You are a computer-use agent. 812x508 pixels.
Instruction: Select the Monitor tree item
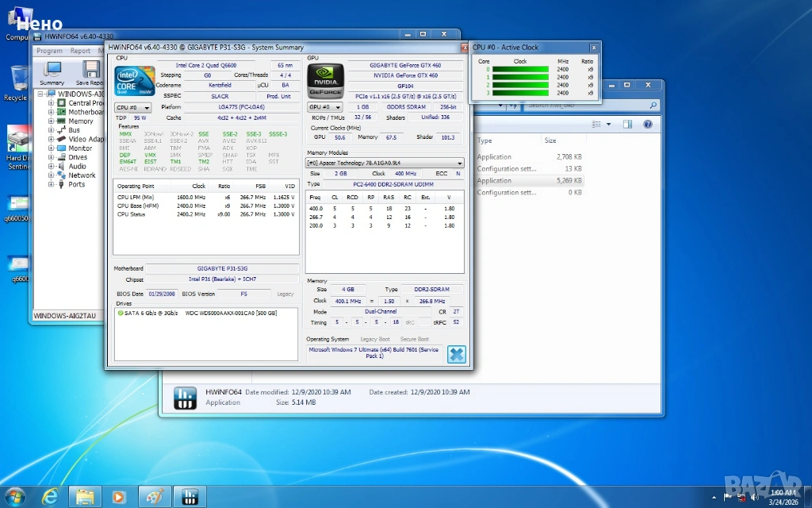79,148
